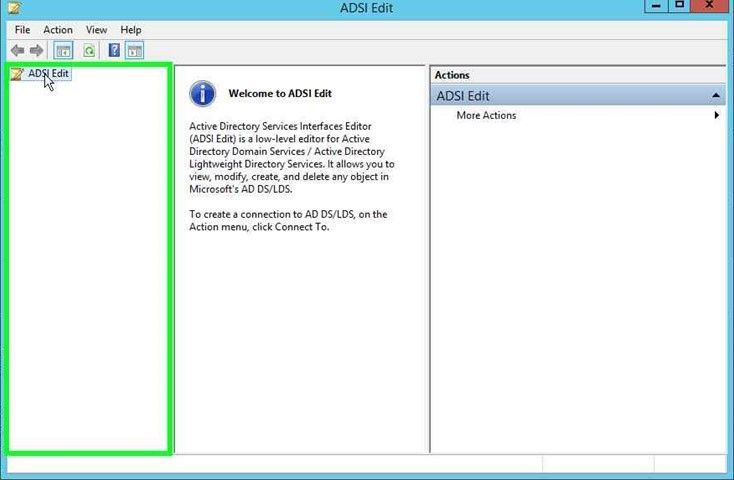Click the ADSI Edit header in Actions pane
734x480 pixels.
coord(578,96)
